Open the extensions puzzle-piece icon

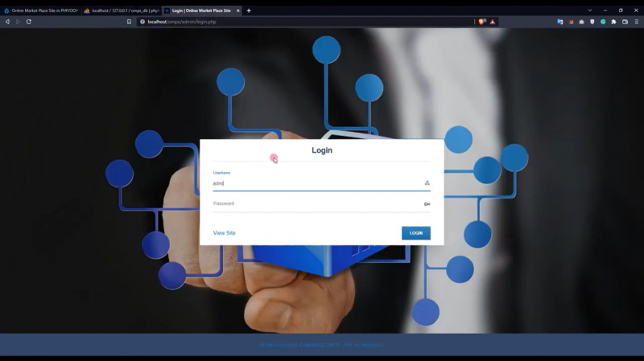coord(614,22)
